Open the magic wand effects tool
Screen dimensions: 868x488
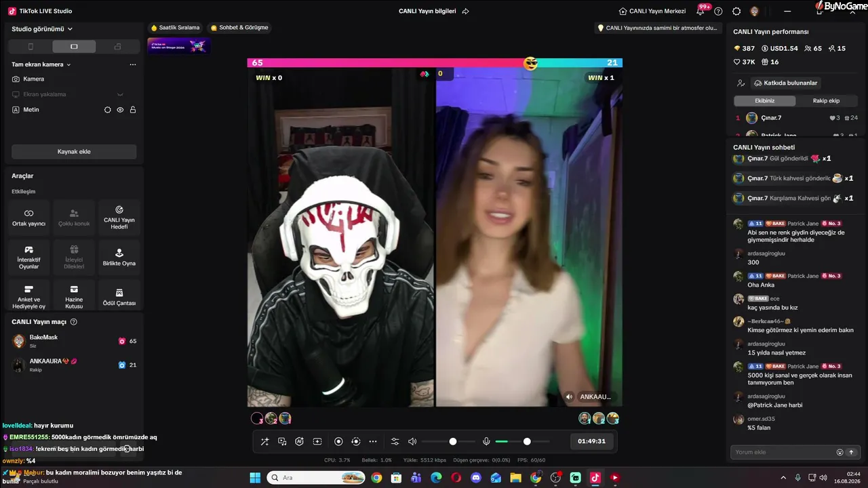click(x=265, y=441)
